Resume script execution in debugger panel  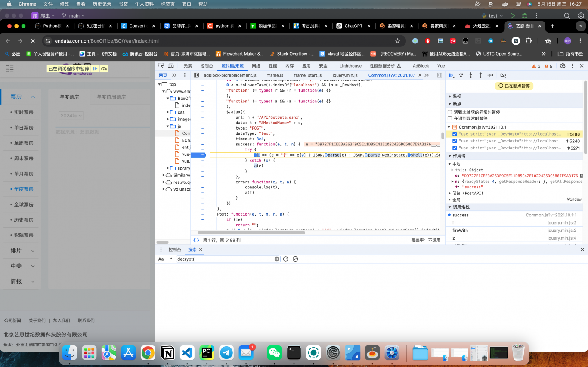(x=451, y=75)
